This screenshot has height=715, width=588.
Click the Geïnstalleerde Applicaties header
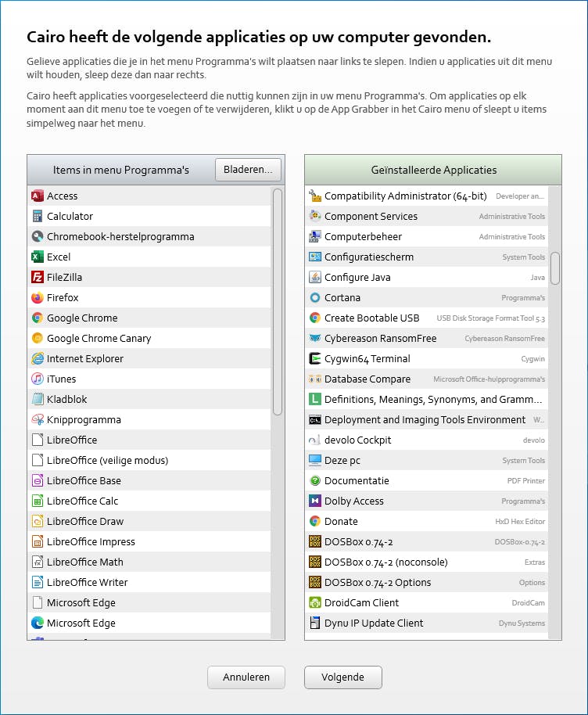point(433,170)
